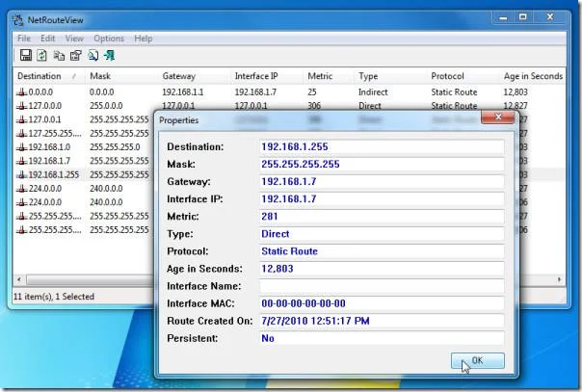
Task: Sort by the Gateway column header
Action: [195, 76]
